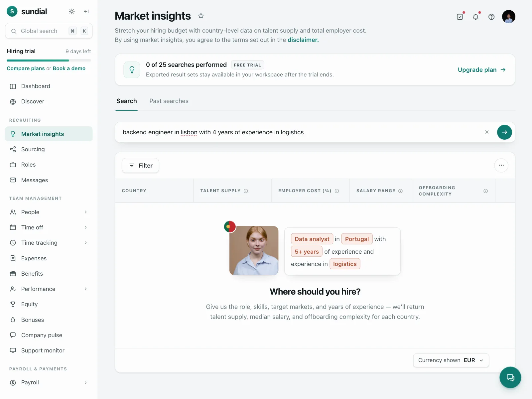Image resolution: width=532 pixels, height=399 pixels.
Task: Clear the search query with the X
Action: (x=487, y=132)
